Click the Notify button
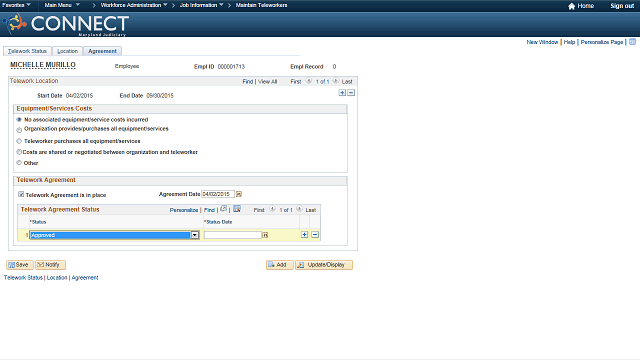The height and width of the screenshot is (360, 640). point(50,265)
